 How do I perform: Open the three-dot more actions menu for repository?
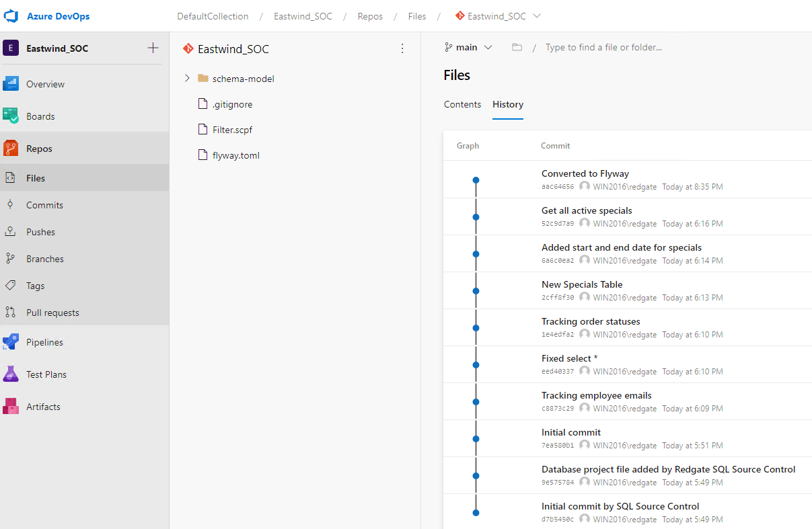[x=402, y=48]
